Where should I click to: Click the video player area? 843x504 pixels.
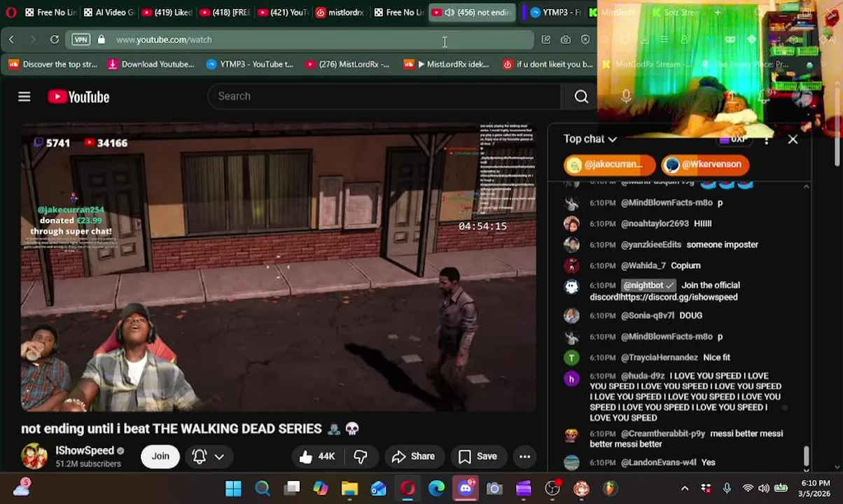[x=279, y=268]
